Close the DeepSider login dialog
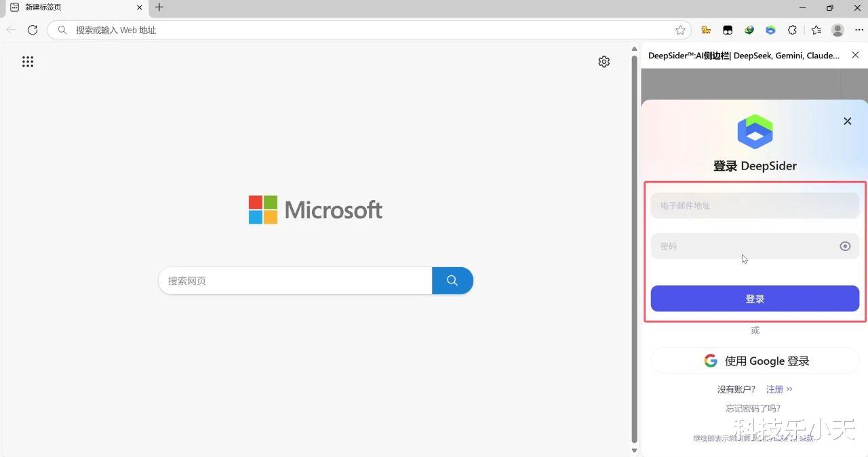This screenshot has height=457, width=868. [847, 121]
